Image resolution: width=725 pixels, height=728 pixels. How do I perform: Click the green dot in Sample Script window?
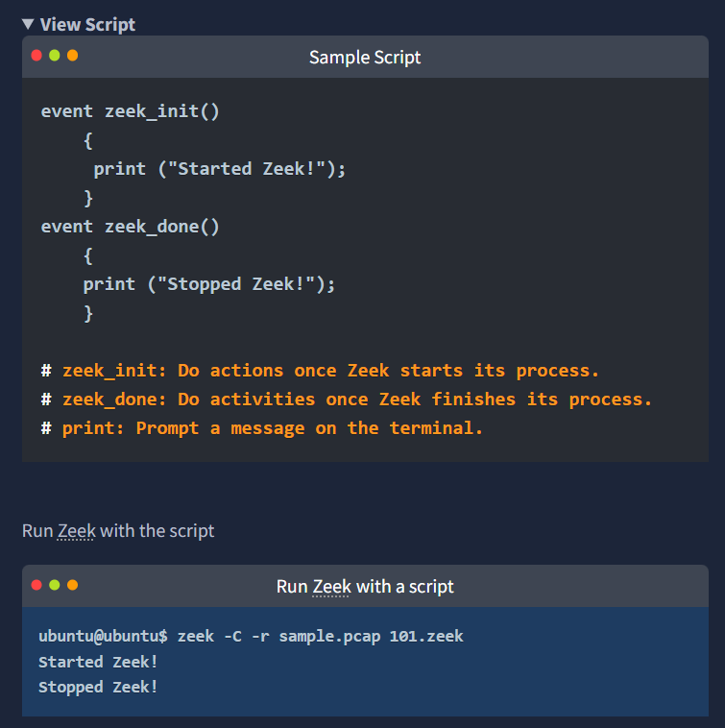point(55,56)
